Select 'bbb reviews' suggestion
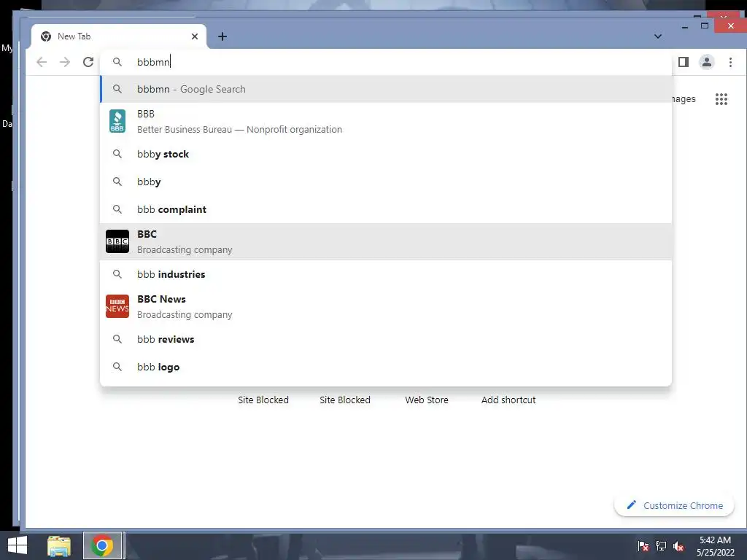The height and width of the screenshot is (560, 747). 386,340
